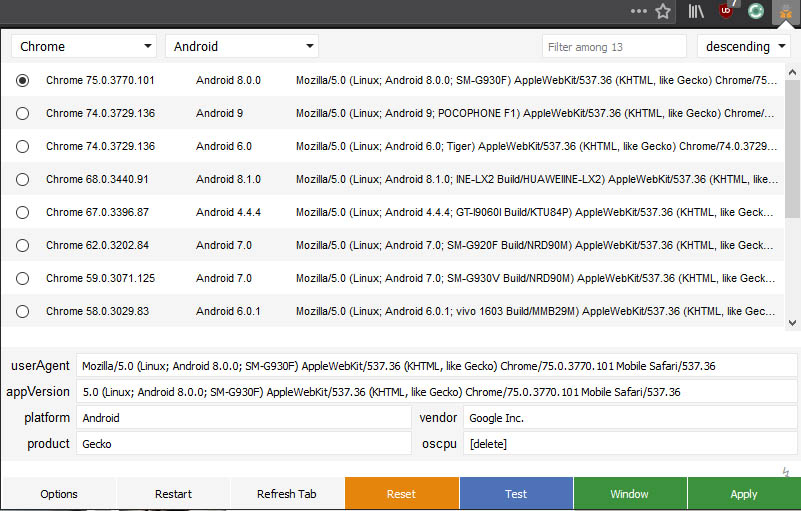The image size is (801, 511).
Task: Click the green Window button
Action: point(630,494)
